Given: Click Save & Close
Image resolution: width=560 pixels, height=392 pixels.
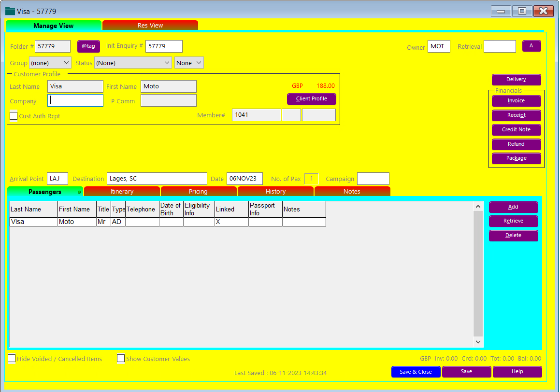Looking at the screenshot, I should [416, 372].
